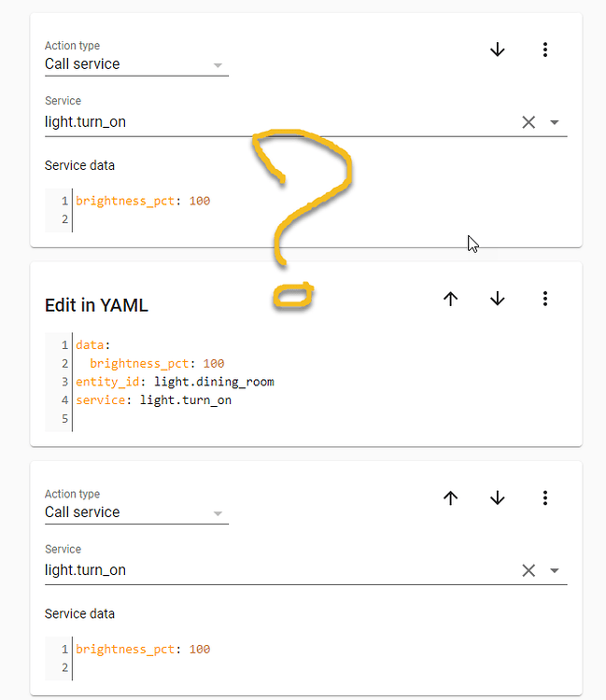Clear third action's Service field with X

coord(528,570)
